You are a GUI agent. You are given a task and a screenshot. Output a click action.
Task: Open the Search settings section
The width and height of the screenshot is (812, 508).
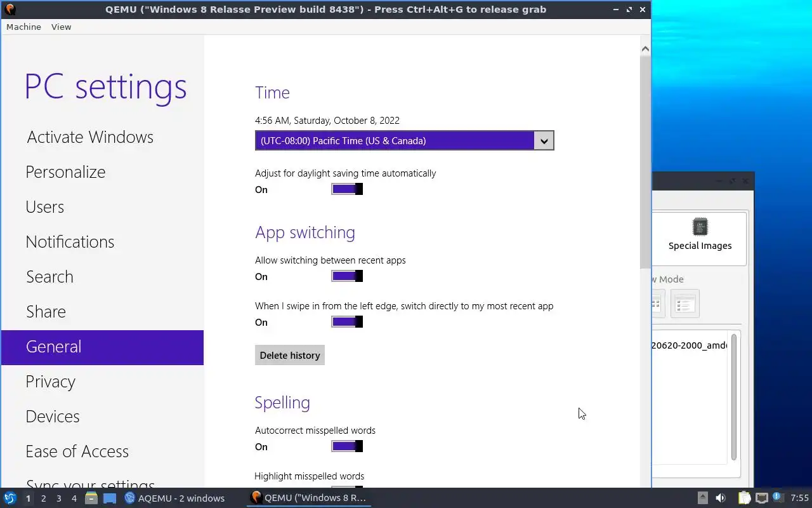point(49,277)
